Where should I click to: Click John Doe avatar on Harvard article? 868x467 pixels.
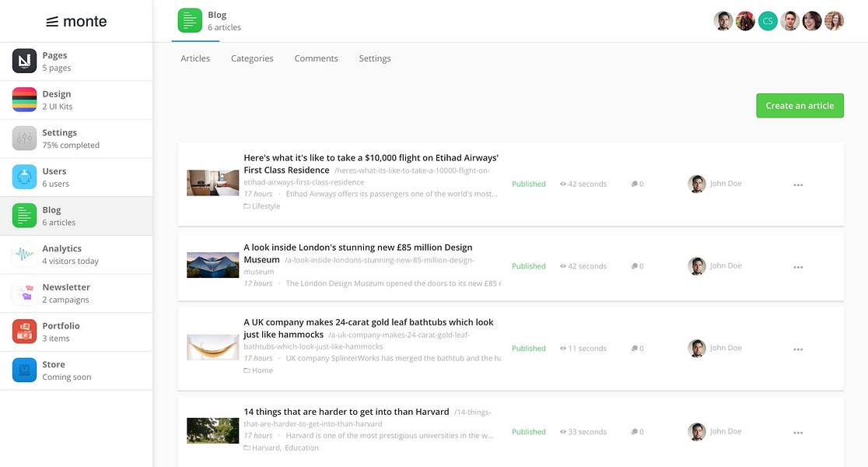tap(696, 431)
